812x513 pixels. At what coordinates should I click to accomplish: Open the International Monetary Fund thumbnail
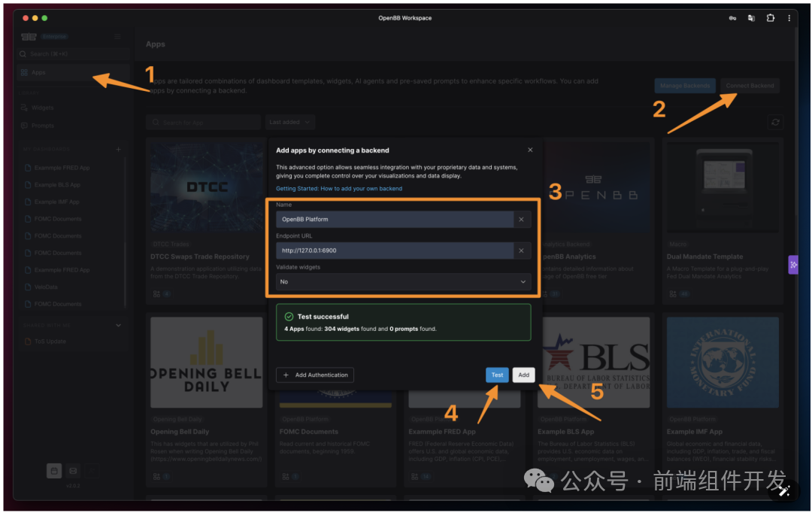coord(723,363)
